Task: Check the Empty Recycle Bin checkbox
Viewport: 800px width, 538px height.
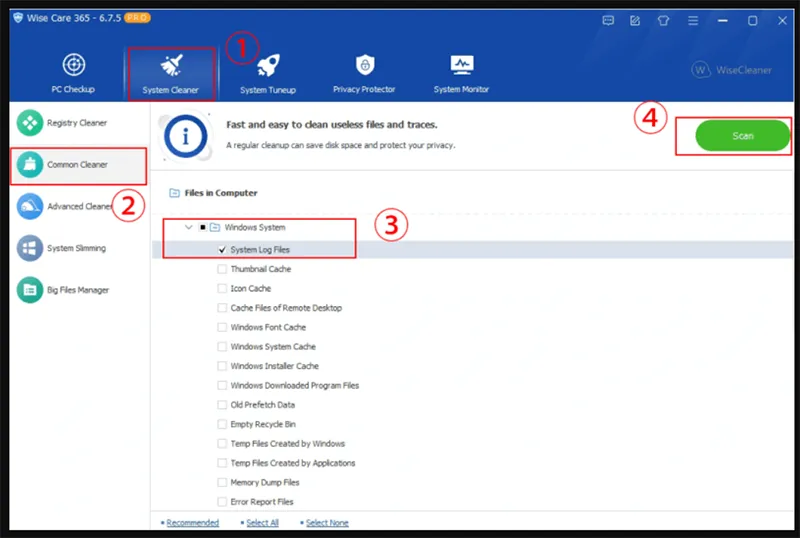Action: (x=222, y=424)
